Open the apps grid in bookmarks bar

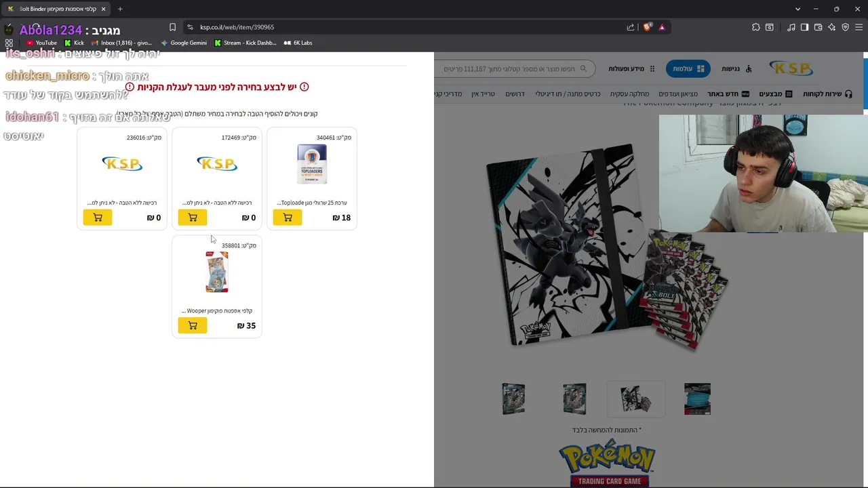[x=9, y=43]
